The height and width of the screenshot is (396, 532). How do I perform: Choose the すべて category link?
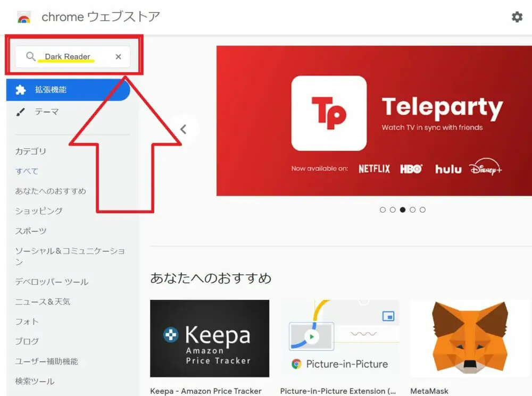[27, 171]
